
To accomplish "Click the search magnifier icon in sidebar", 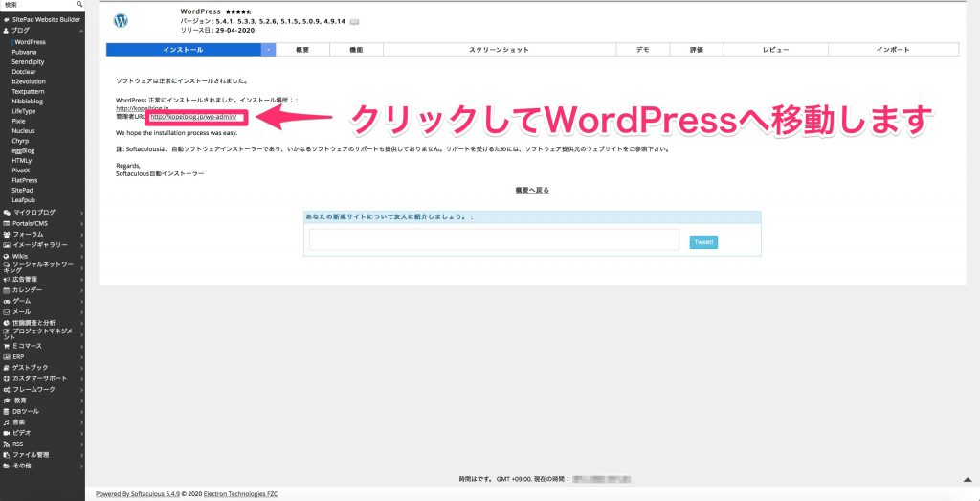I will [x=79, y=5].
